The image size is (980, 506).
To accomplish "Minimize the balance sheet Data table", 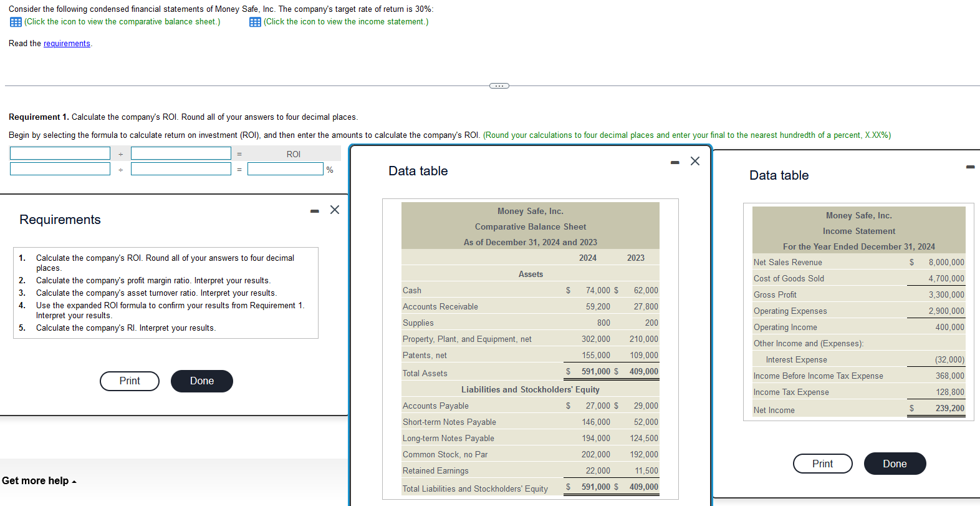I will tap(675, 162).
